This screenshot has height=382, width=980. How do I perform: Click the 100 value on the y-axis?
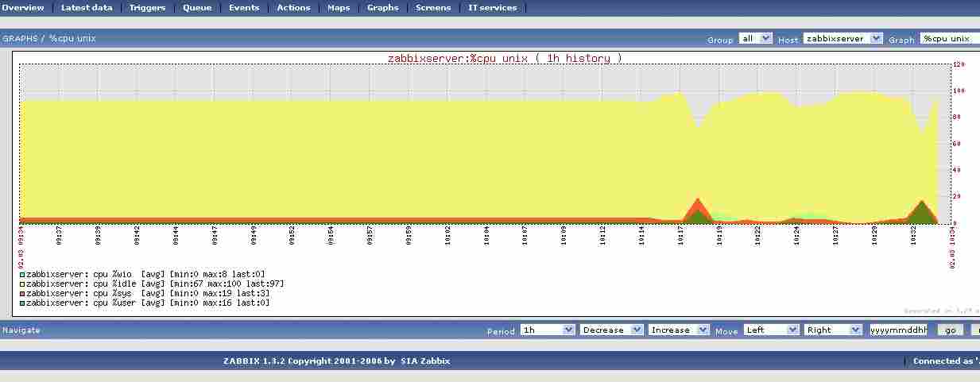pyautogui.click(x=959, y=91)
